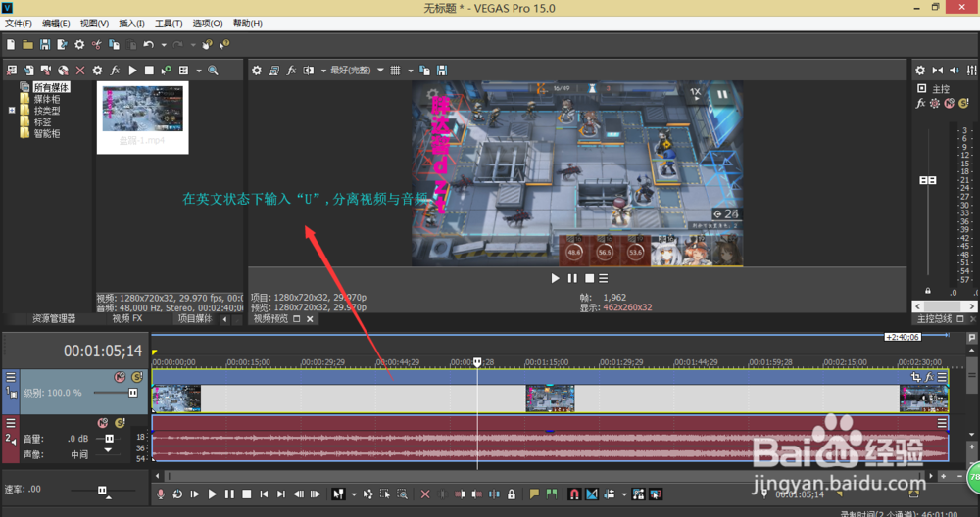Copy the selection from the main toolbar
The image size is (980, 517).
pyautogui.click(x=114, y=44)
